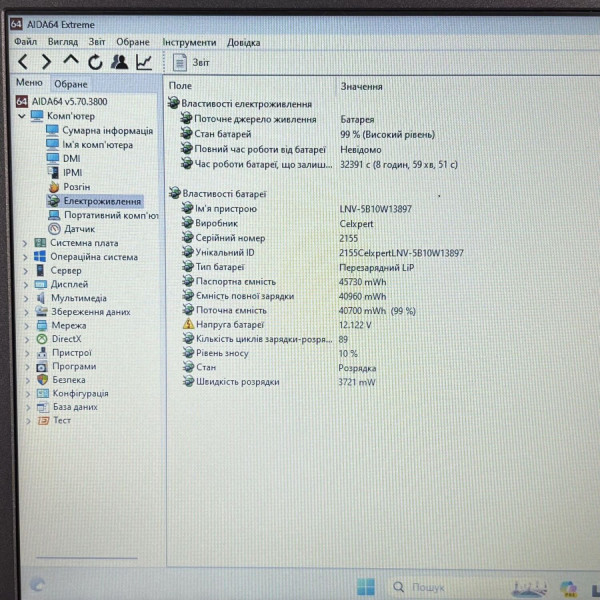Select the IPMI server icon
Screen dimensions: 600x600
(53, 172)
